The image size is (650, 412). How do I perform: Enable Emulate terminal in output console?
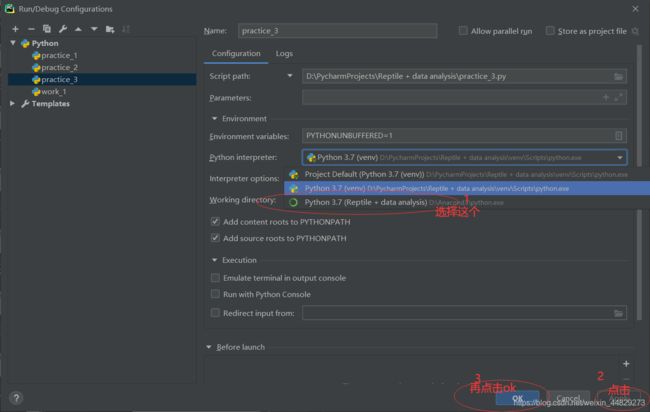pos(215,278)
